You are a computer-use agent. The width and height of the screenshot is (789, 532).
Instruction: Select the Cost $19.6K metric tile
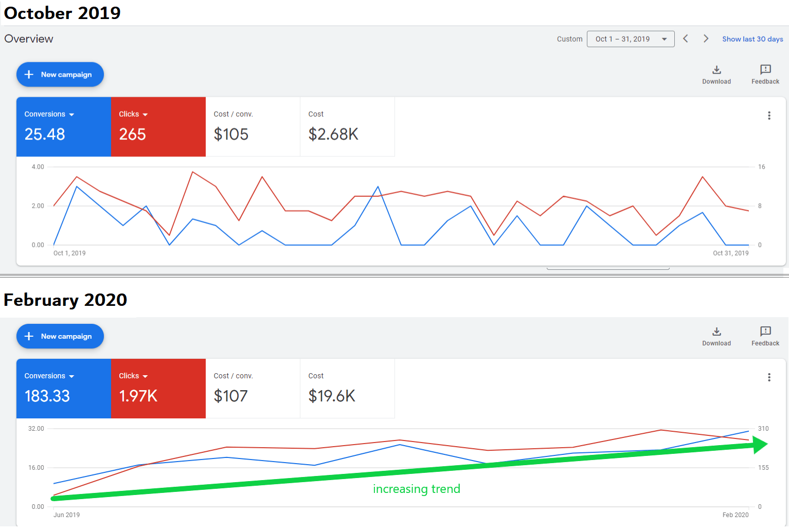[x=347, y=389]
